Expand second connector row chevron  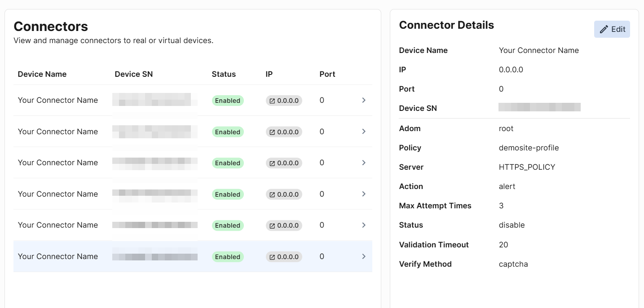[x=364, y=132]
